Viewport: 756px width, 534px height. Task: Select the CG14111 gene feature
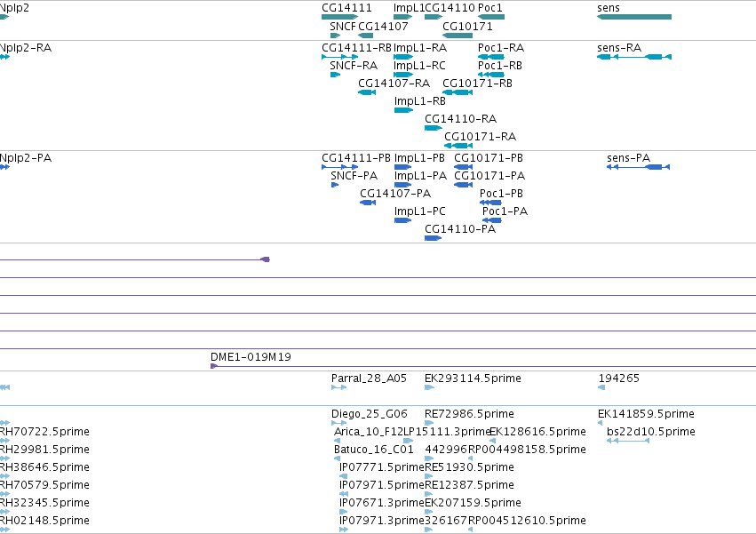[340, 17]
